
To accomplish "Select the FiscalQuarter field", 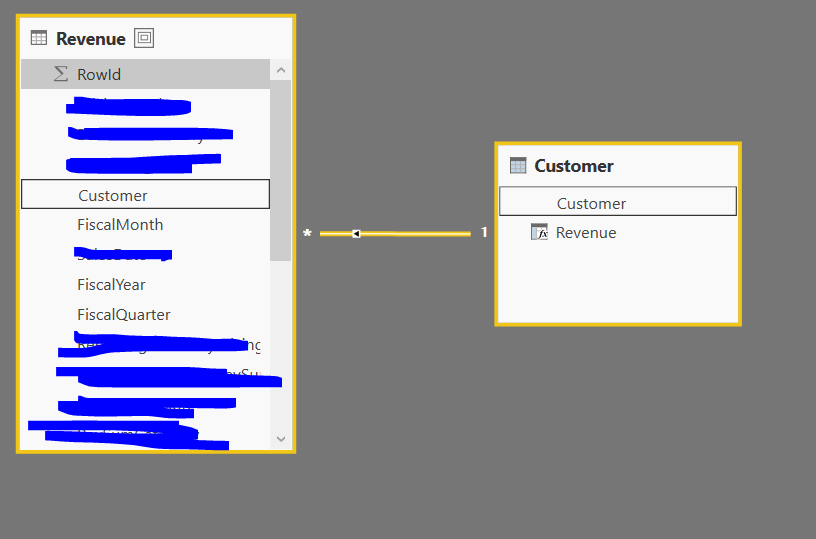I will pos(145,315).
